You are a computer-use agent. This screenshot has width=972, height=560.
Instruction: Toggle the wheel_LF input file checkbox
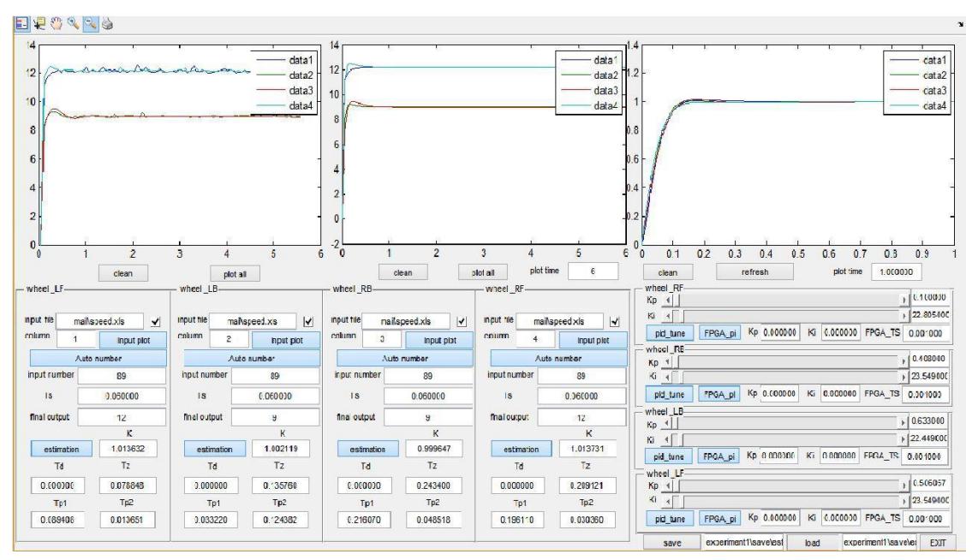(155, 321)
